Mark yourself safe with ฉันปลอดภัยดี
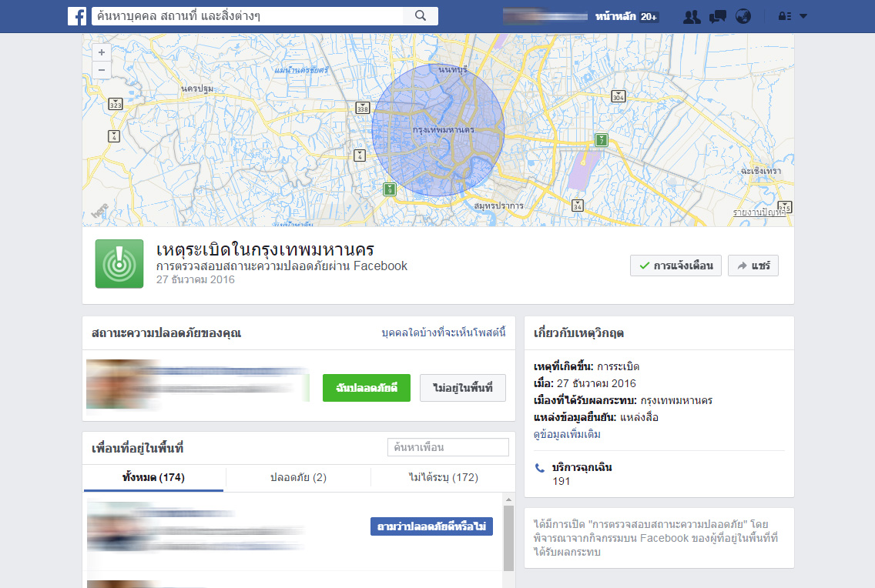 pyautogui.click(x=367, y=388)
